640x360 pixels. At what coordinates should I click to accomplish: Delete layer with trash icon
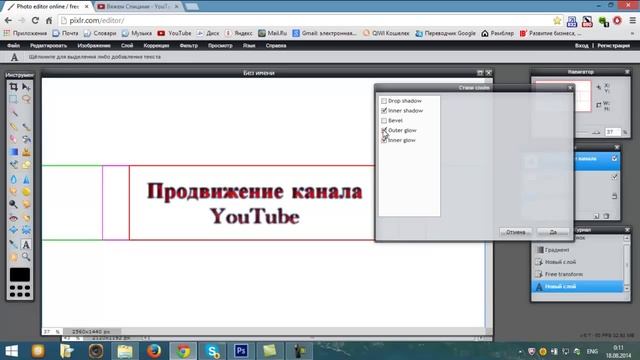[x=606, y=216]
